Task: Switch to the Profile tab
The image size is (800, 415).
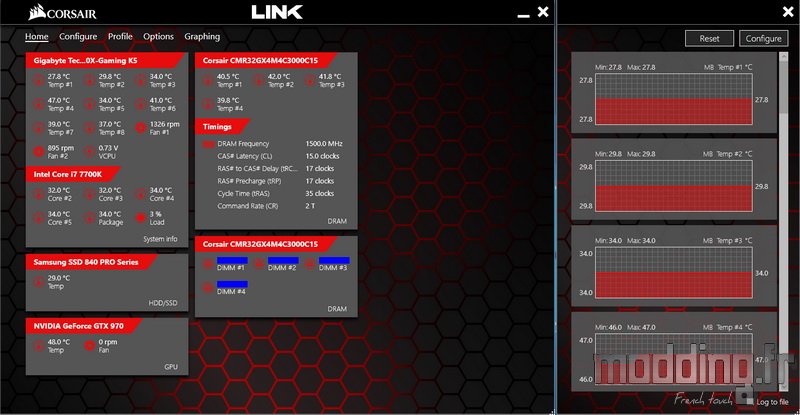Action: (x=120, y=36)
